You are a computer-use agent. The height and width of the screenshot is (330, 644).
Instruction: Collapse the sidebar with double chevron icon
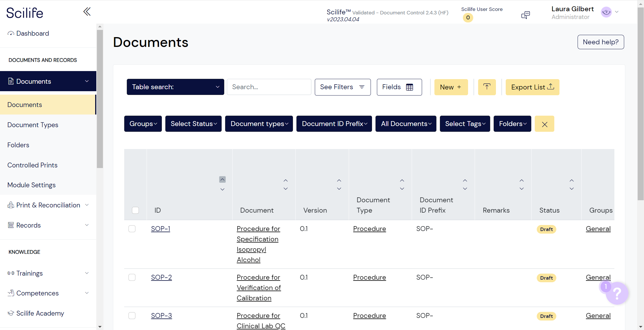point(87,12)
